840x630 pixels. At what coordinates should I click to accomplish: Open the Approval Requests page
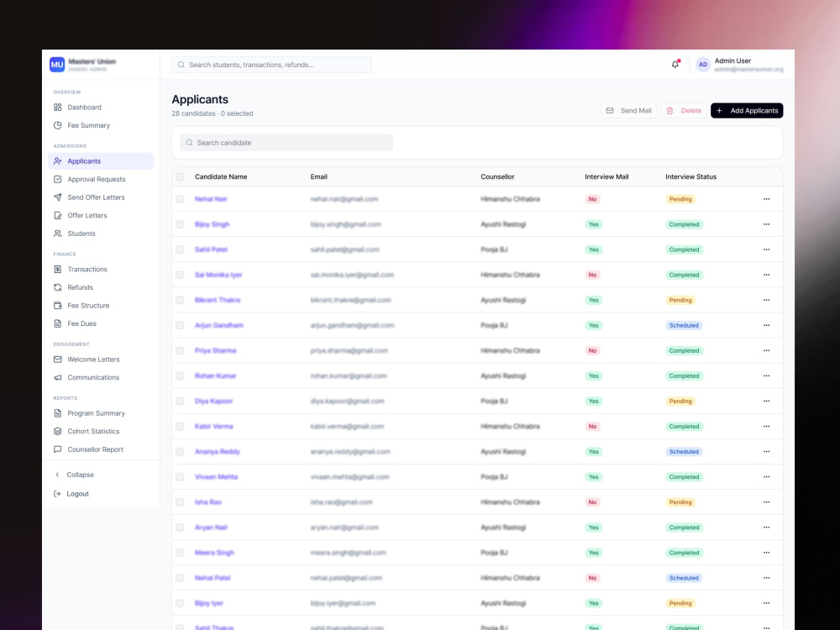click(101, 179)
